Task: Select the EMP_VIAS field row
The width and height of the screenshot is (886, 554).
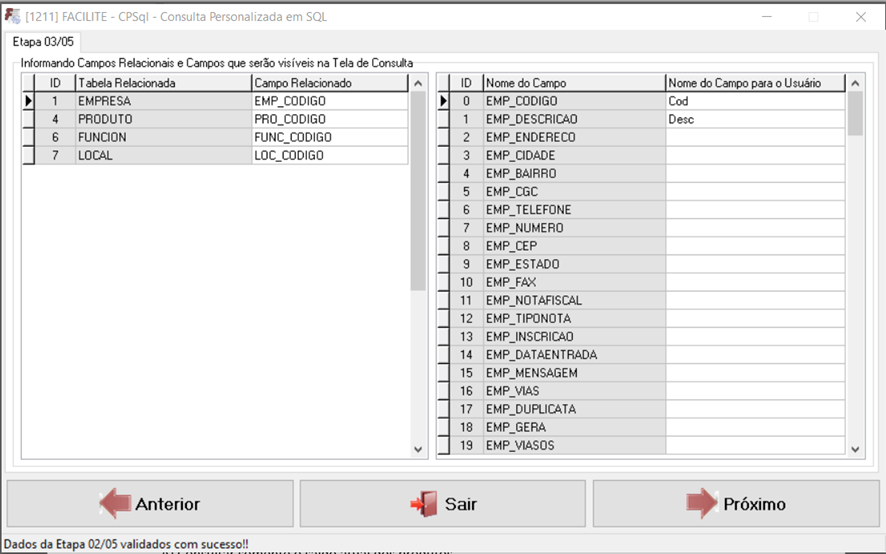Action: click(641, 391)
